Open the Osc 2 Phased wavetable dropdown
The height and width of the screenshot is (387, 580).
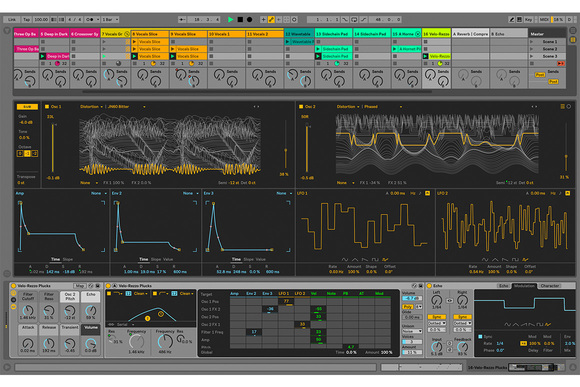click(383, 107)
